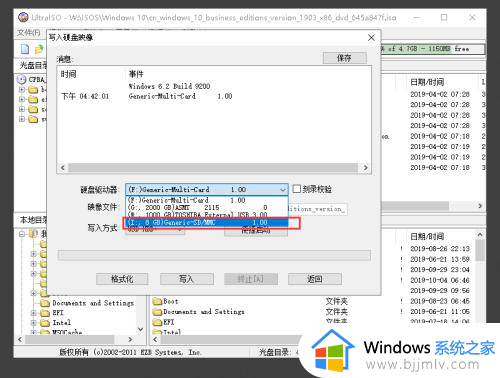Click the ISO file list right scroll arrow
This screenshot has width=500, height=378.
point(480,206)
